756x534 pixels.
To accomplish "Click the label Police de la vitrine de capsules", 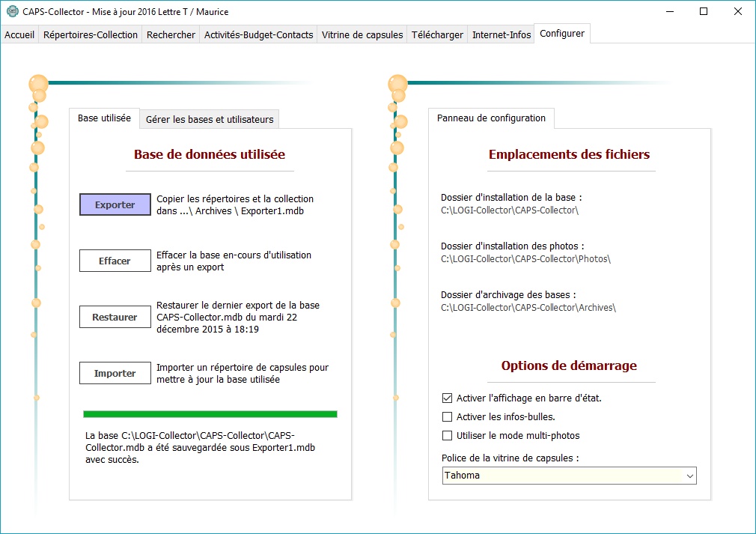I will coord(510,458).
